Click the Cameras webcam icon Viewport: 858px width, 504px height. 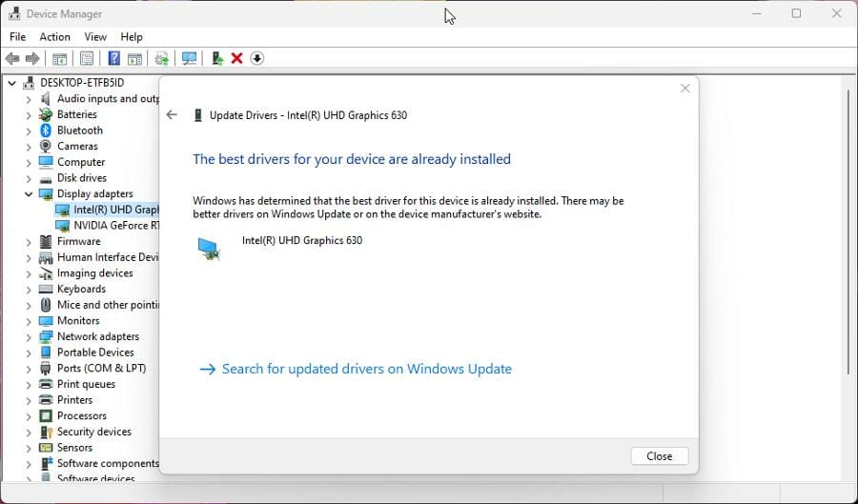point(46,146)
